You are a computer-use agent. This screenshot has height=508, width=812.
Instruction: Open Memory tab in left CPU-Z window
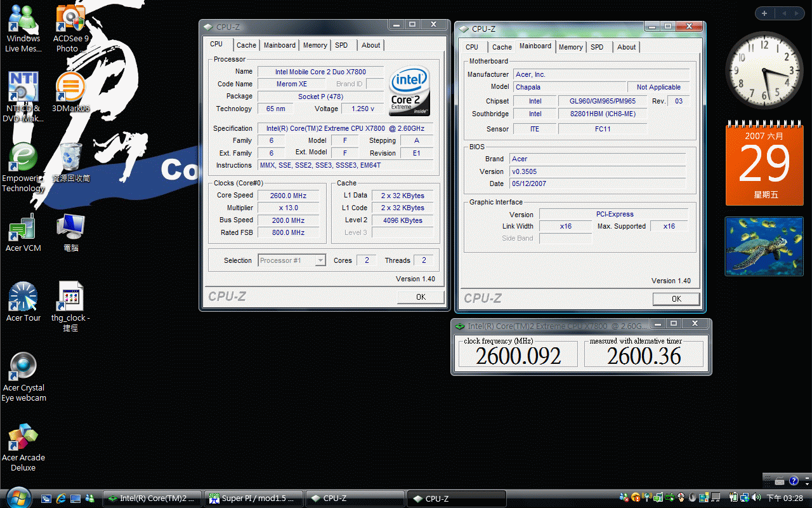(315, 45)
